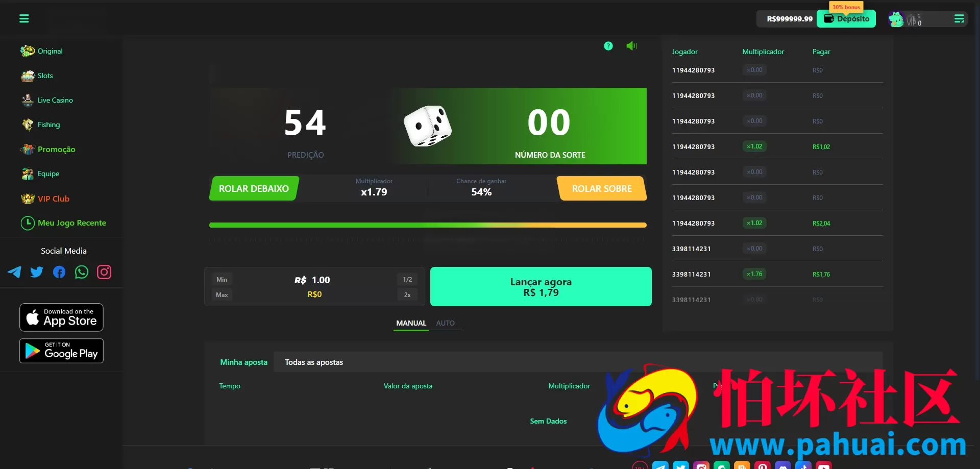
Task: Open the WhatsApp social media icon
Action: [x=82, y=272]
